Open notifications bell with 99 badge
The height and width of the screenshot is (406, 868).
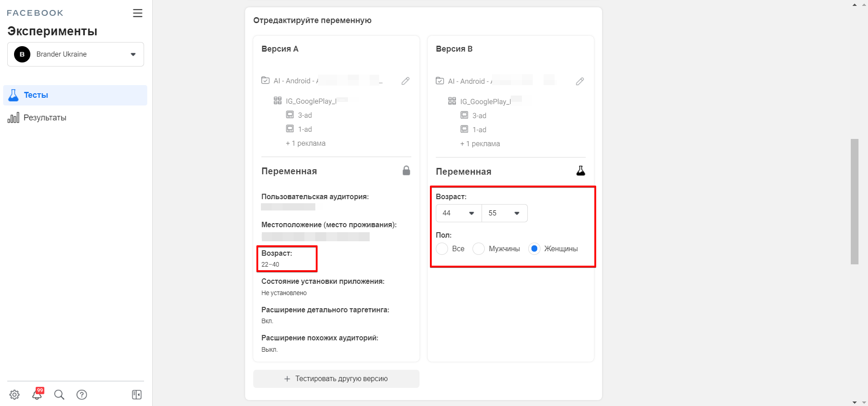[37, 394]
